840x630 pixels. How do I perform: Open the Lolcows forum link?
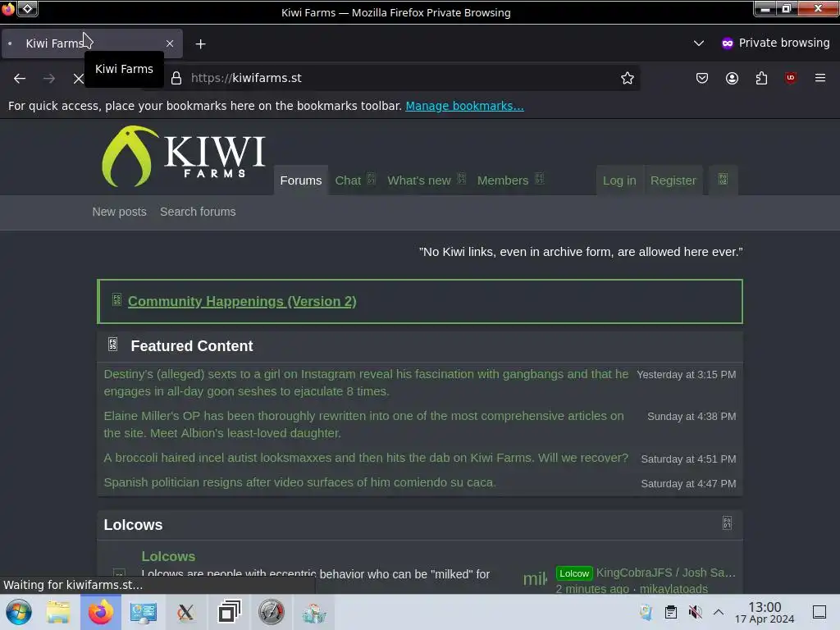[168, 557]
